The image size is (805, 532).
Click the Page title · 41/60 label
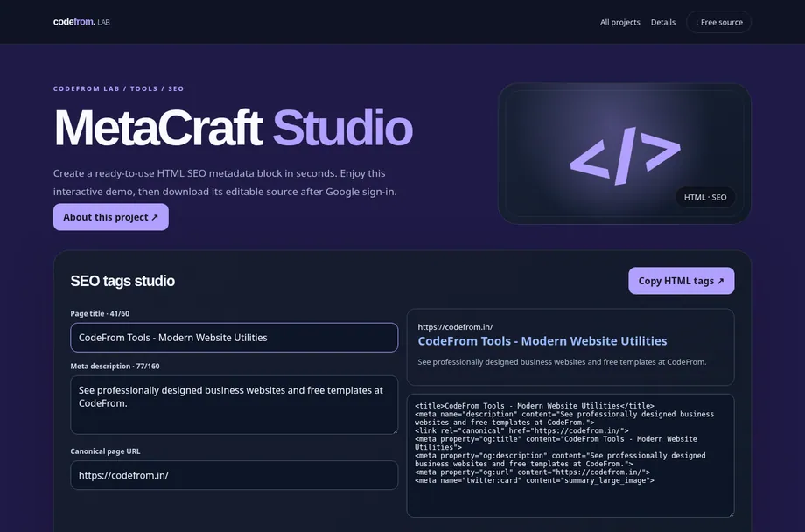pyautogui.click(x=100, y=314)
